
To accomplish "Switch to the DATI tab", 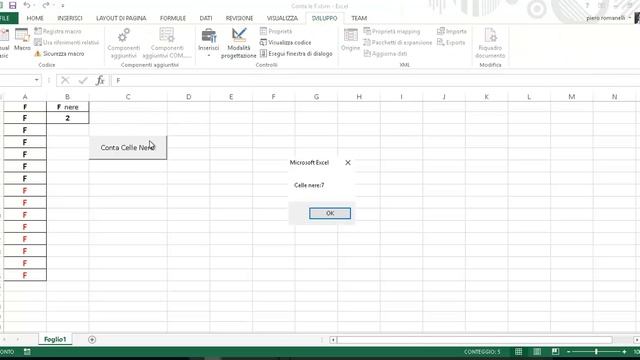I will (x=206, y=18).
